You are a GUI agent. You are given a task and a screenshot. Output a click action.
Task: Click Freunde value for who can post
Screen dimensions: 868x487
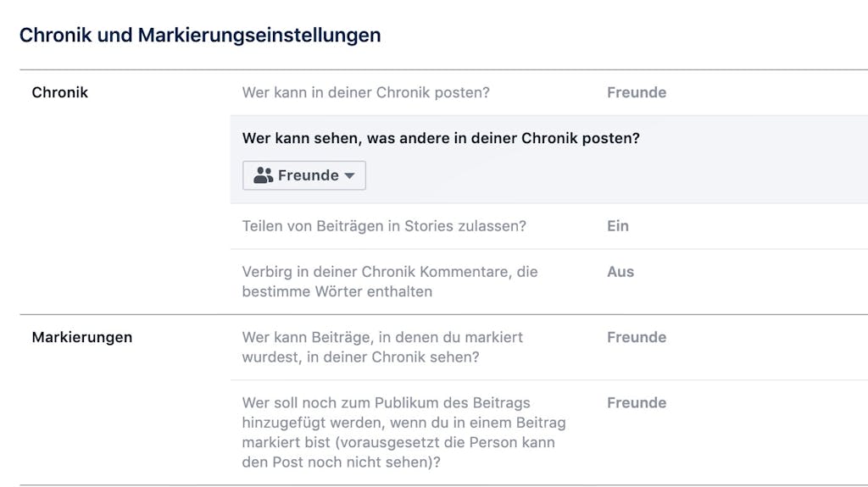click(x=637, y=92)
